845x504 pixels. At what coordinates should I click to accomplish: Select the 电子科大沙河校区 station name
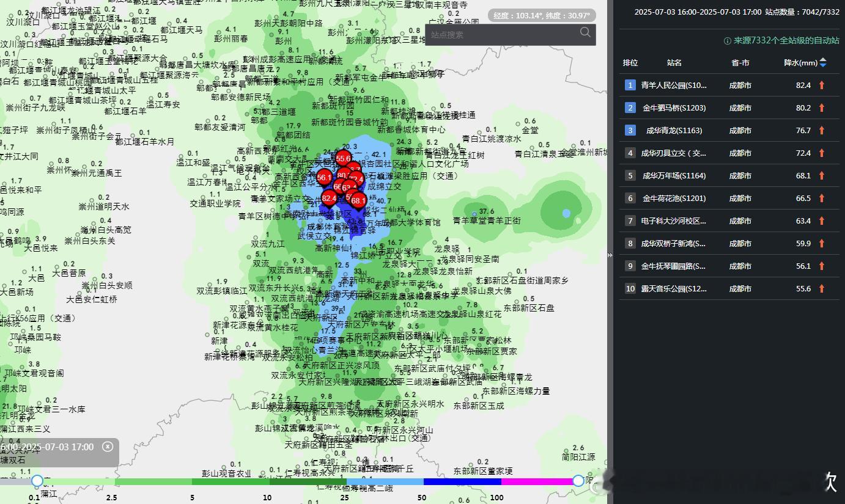(674, 221)
